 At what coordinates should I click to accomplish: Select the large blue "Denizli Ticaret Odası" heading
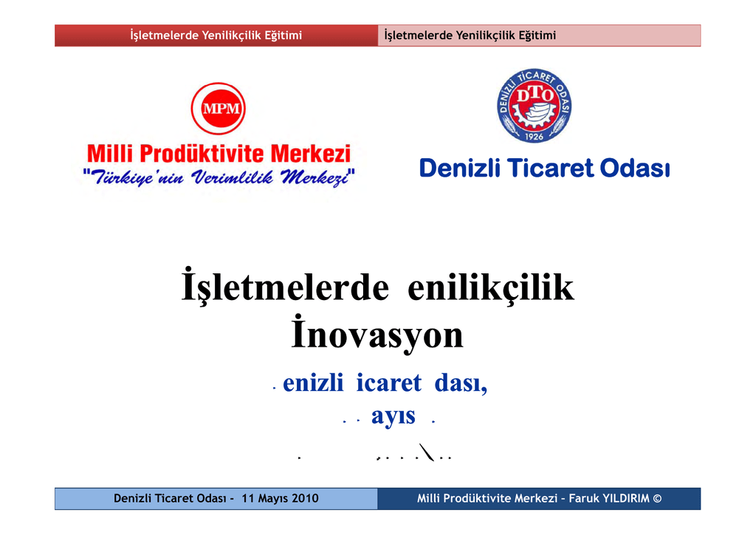point(545,168)
